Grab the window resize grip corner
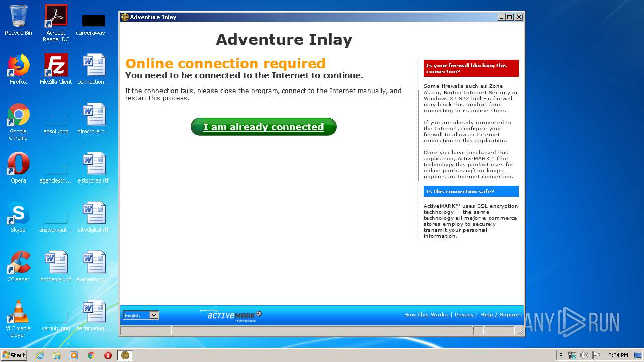Screen dimensions: 644x362 520,331
